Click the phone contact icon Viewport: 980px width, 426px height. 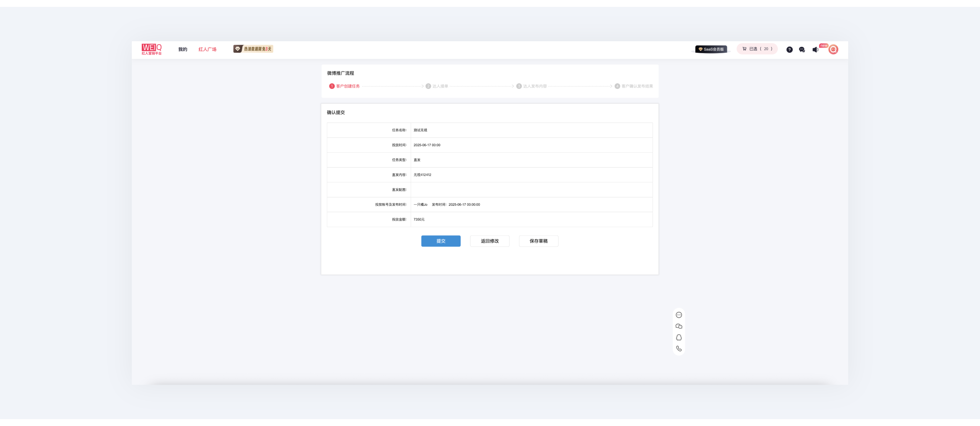tap(679, 349)
